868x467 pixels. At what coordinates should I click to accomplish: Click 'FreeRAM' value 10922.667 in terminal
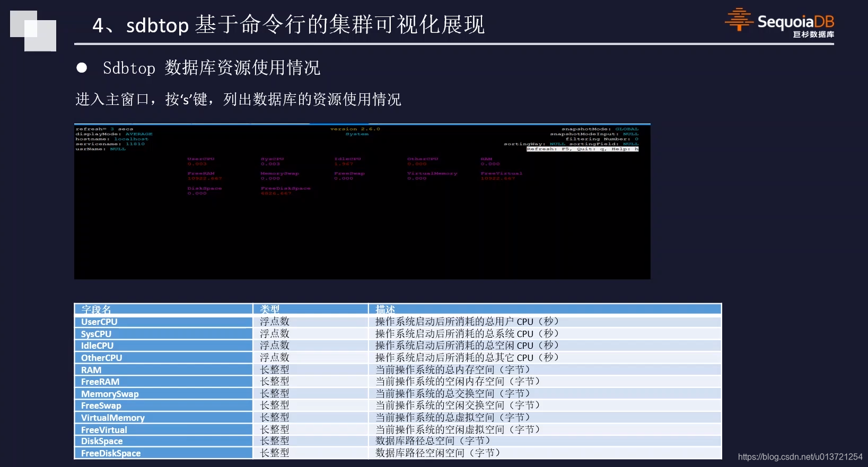[x=205, y=179]
